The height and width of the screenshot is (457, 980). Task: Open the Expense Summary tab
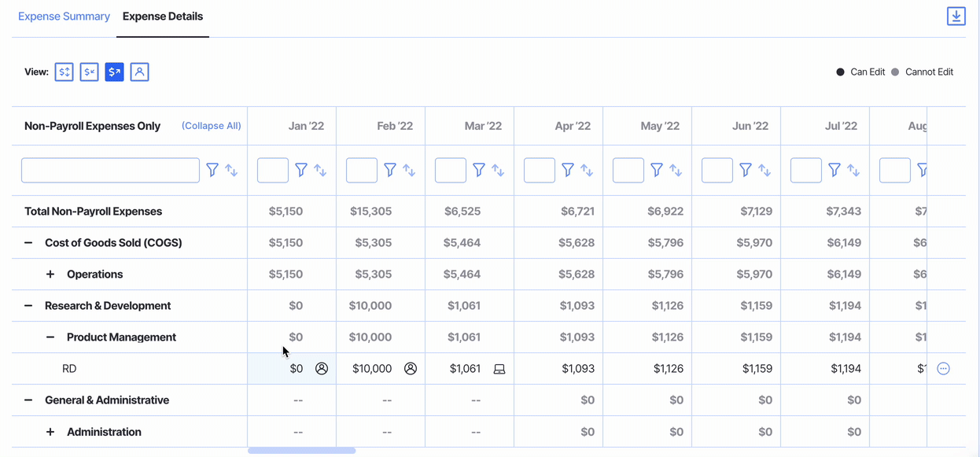tap(64, 17)
